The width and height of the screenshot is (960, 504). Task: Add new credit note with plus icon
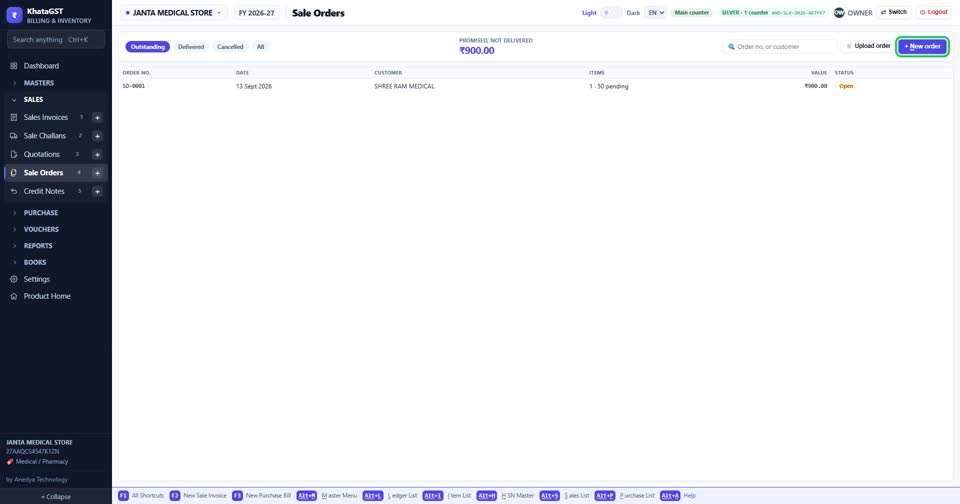[97, 192]
